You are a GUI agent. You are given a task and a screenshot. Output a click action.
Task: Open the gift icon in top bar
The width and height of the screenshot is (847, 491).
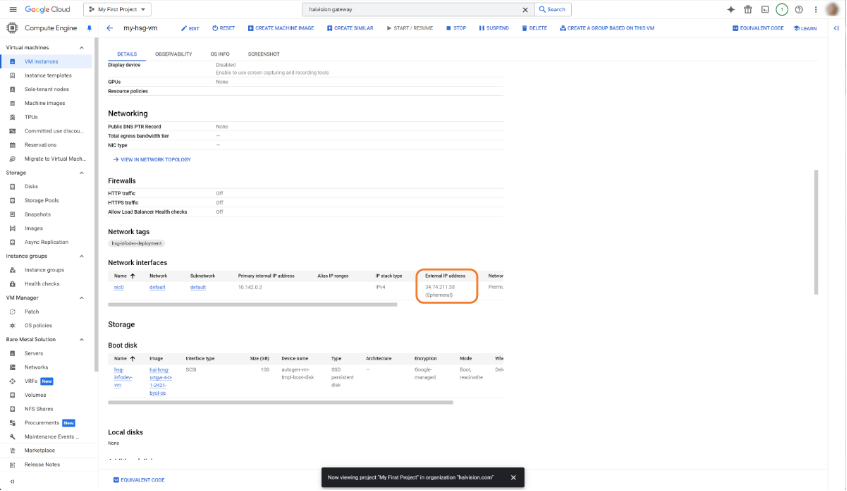pos(748,9)
